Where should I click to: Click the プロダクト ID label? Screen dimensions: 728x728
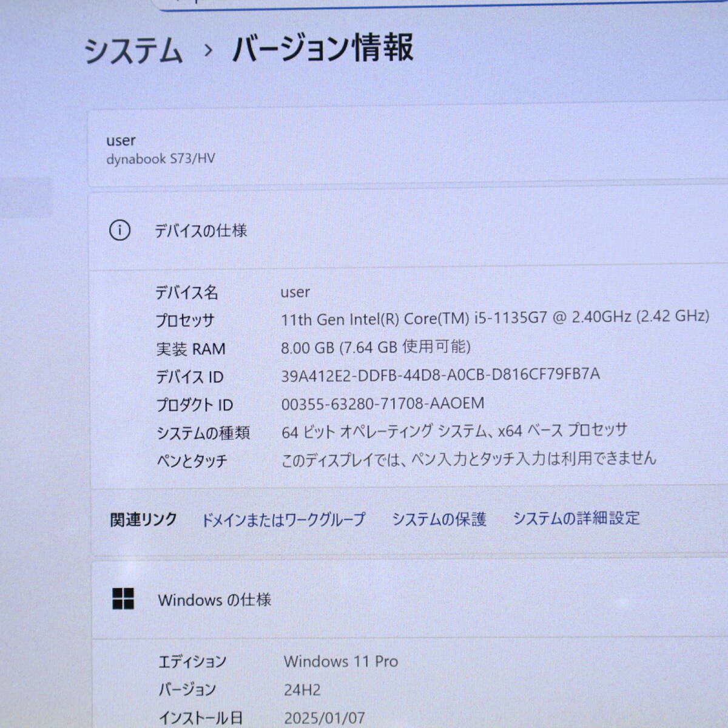tap(194, 405)
